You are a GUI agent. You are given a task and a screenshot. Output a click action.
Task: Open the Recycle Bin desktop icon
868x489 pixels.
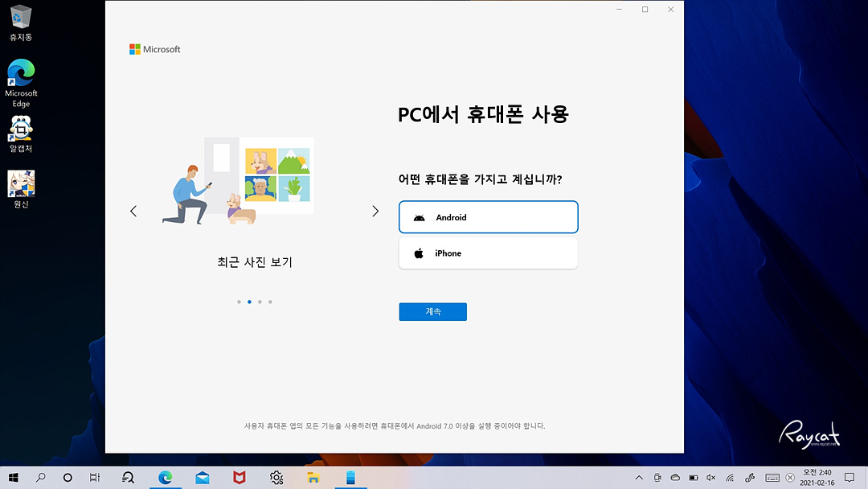21,23
